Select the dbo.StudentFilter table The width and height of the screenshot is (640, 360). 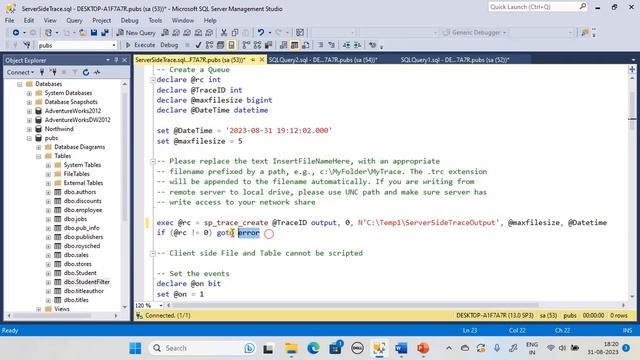pyautogui.click(x=87, y=282)
